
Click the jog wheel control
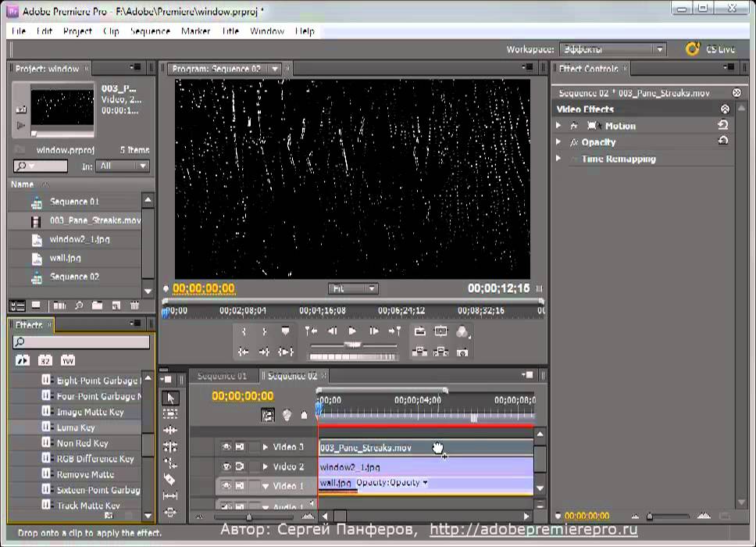[x=352, y=357]
